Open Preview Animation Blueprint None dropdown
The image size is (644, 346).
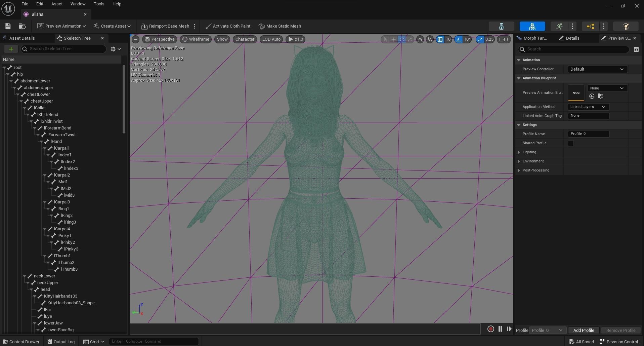pyautogui.click(x=607, y=88)
